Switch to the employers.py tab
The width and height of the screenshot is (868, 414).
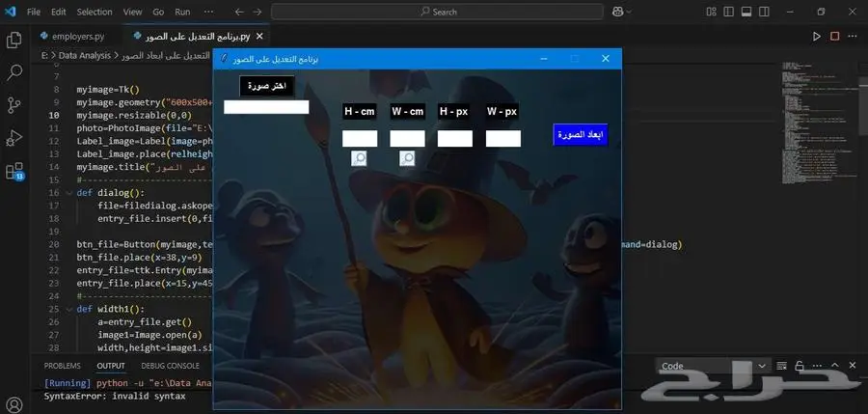pos(77,37)
